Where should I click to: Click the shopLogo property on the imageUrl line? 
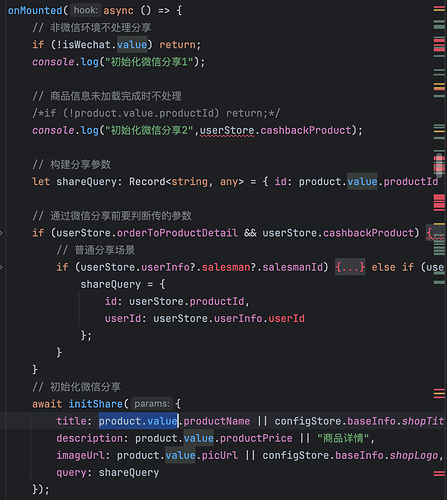click(414, 455)
